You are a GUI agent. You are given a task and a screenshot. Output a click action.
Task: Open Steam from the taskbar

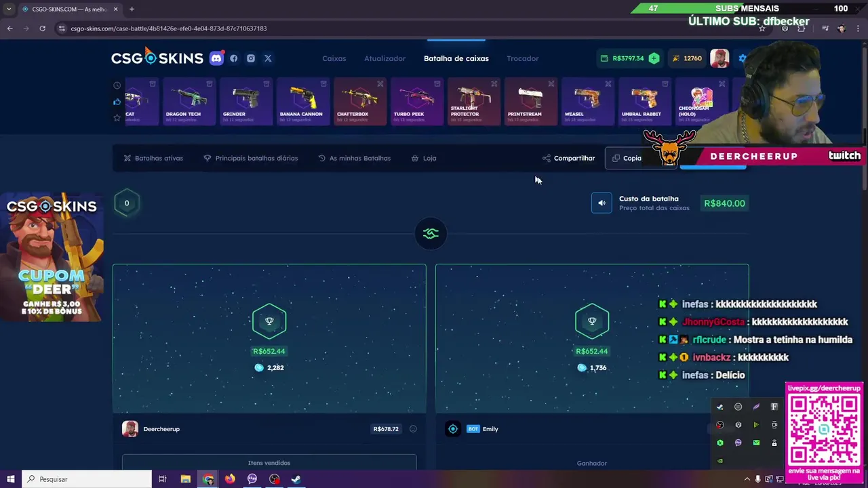[296, 479]
